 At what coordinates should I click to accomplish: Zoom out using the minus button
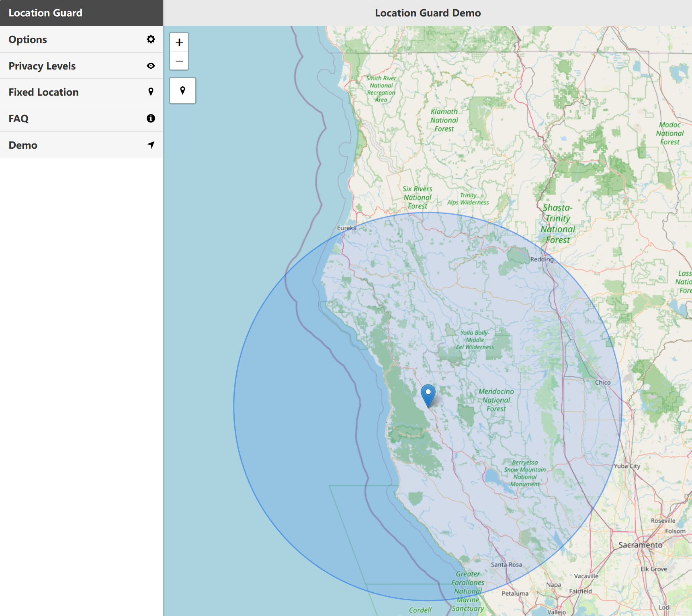tap(179, 60)
